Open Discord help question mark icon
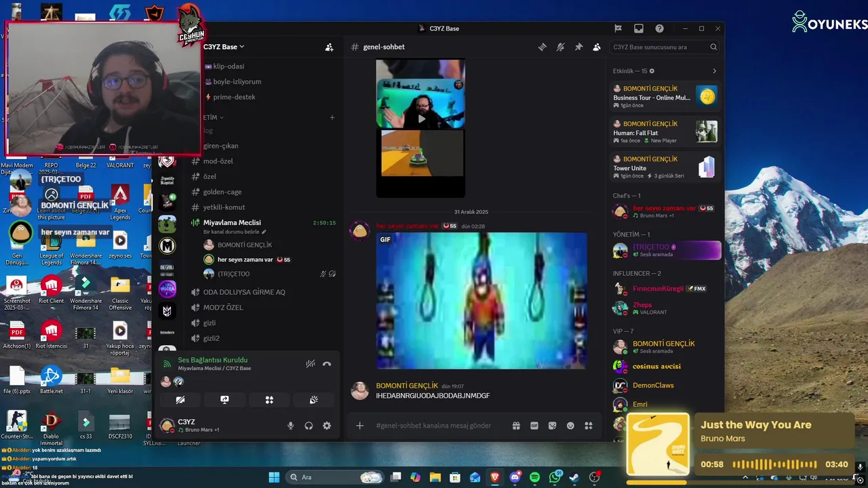This screenshot has height=488, width=868. pos(659,28)
